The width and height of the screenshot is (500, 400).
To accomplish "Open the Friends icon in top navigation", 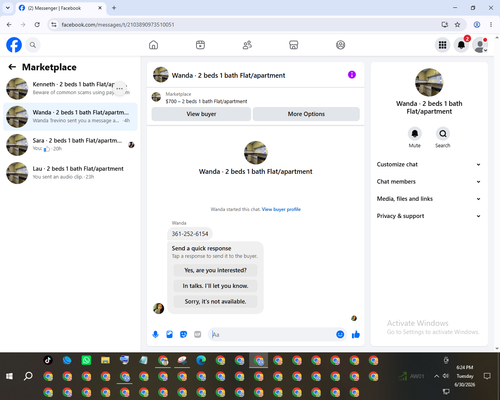I will [x=247, y=45].
